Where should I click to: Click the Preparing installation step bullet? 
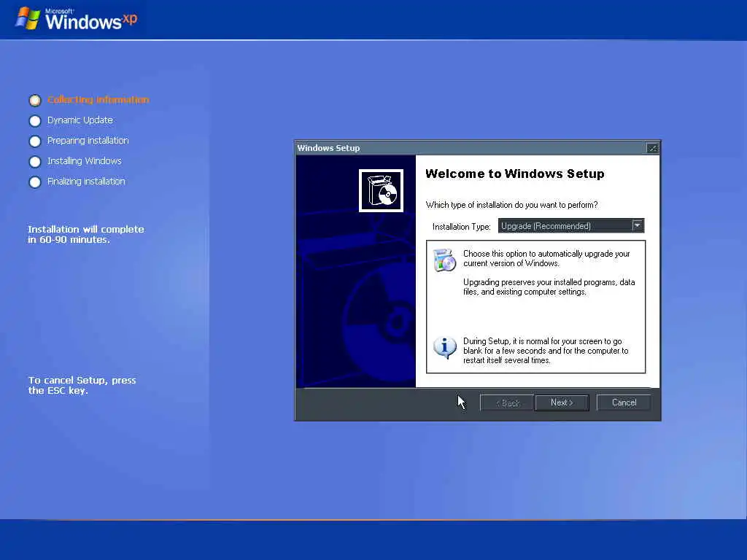(35, 141)
